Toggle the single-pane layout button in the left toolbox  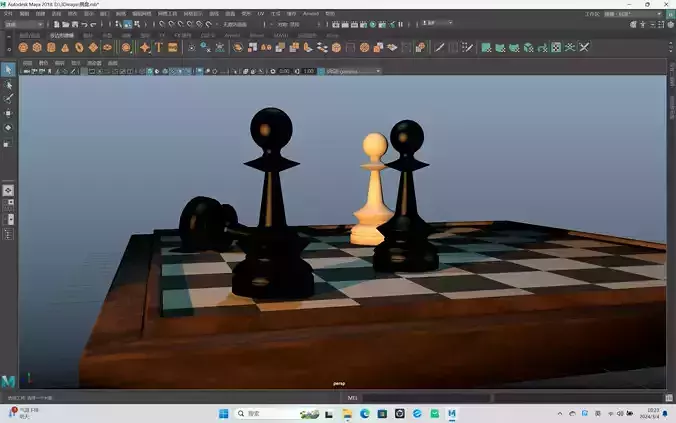(8, 190)
